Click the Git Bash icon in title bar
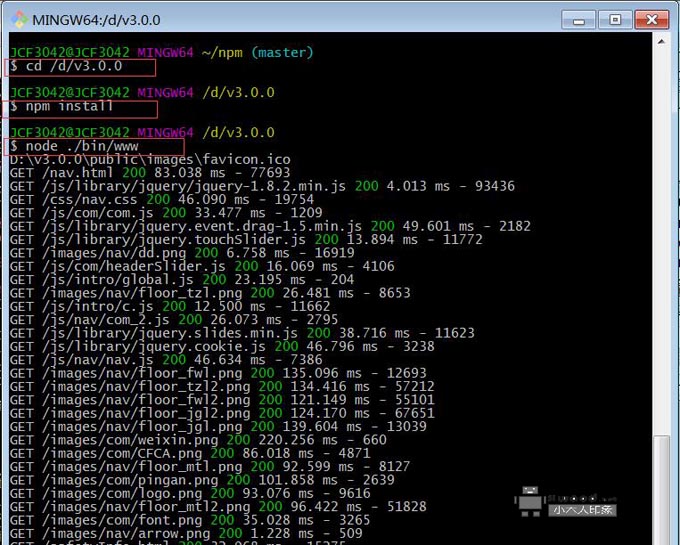The image size is (680, 545). pos(19,20)
